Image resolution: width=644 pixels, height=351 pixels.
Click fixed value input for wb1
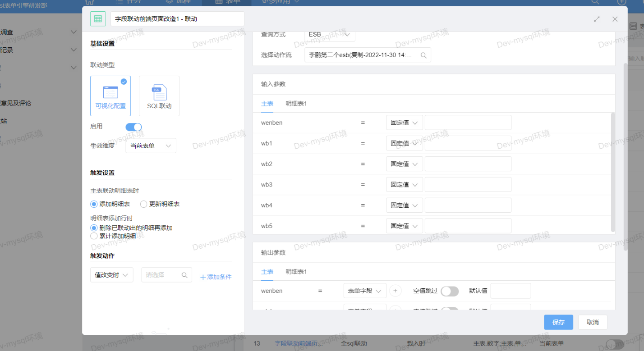468,143
